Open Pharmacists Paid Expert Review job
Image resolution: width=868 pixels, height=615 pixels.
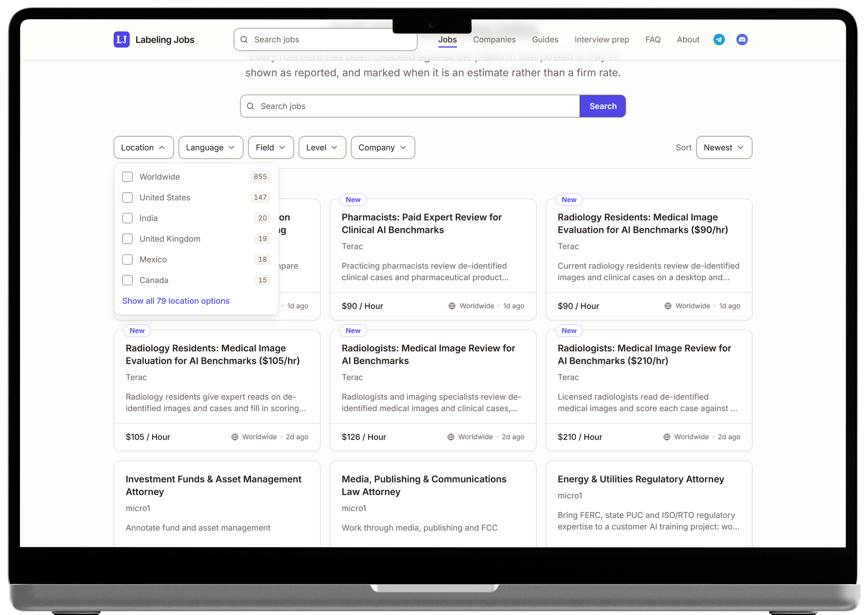tap(421, 224)
